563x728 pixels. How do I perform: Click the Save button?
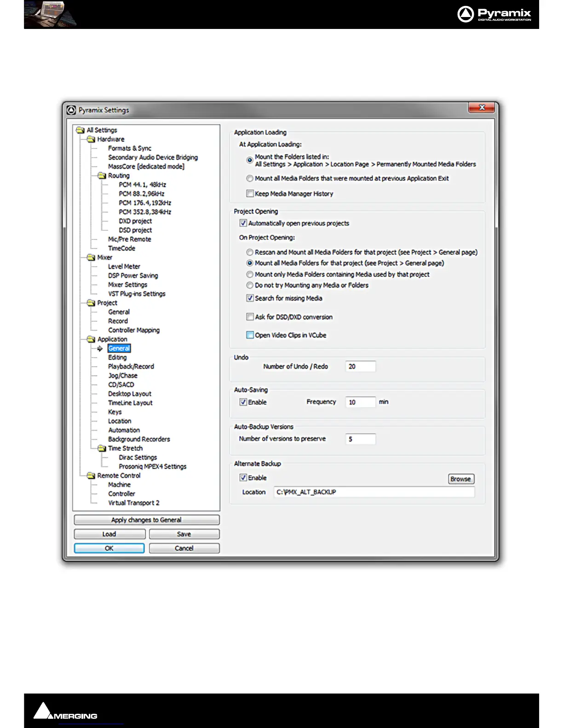(x=184, y=534)
